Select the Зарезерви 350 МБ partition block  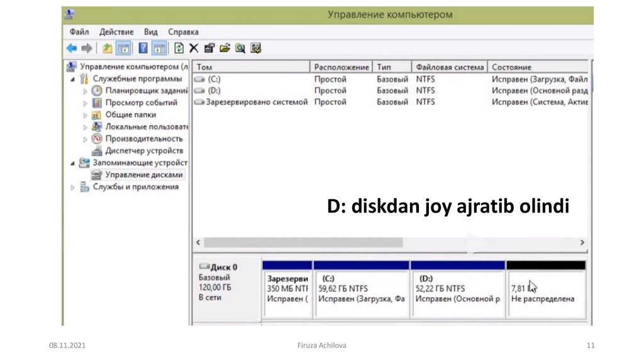pyautogui.click(x=287, y=289)
